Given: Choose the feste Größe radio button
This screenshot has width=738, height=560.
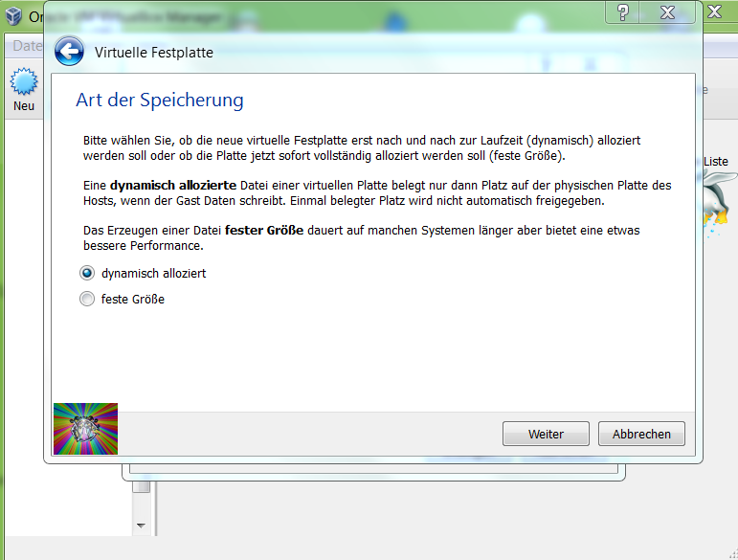Looking at the screenshot, I should click(88, 300).
